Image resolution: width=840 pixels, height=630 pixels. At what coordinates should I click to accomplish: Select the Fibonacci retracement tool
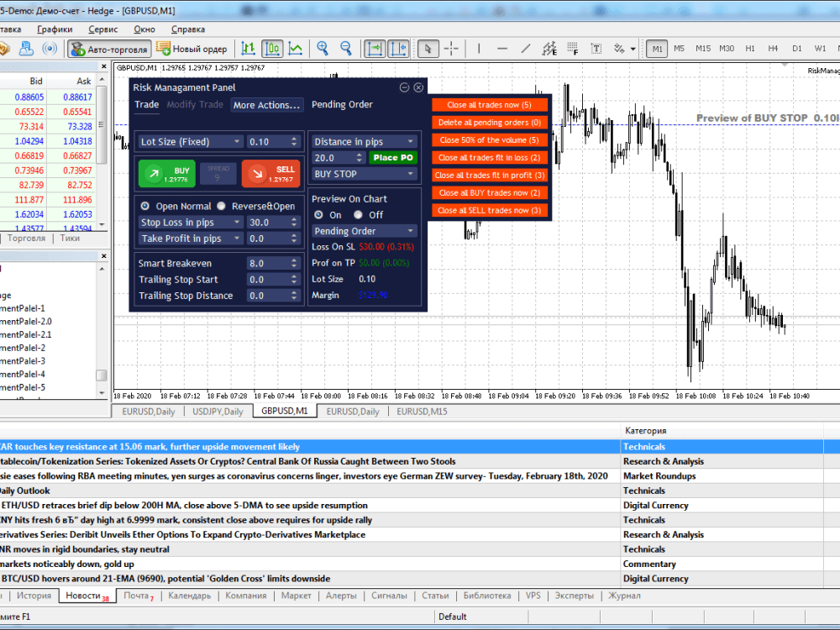click(x=573, y=49)
